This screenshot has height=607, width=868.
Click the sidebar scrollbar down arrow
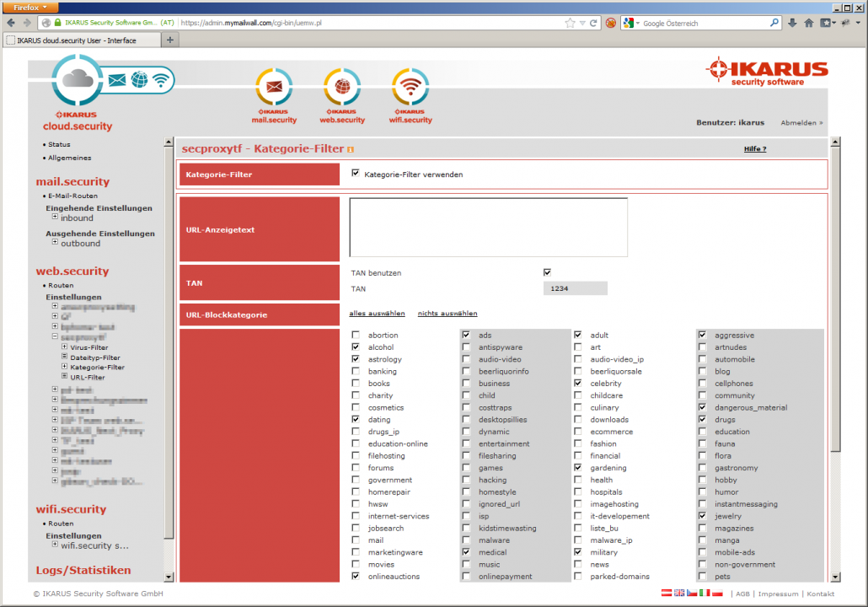[169, 577]
